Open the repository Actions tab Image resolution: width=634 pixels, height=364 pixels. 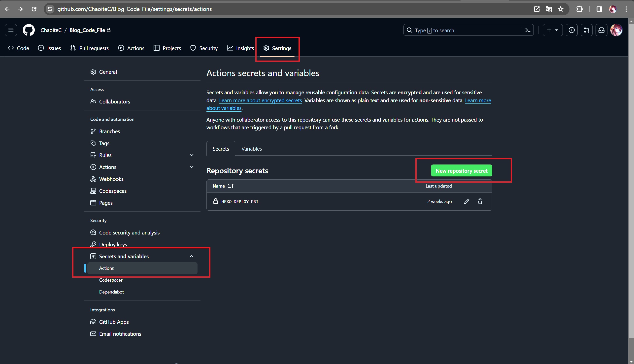[x=131, y=48]
